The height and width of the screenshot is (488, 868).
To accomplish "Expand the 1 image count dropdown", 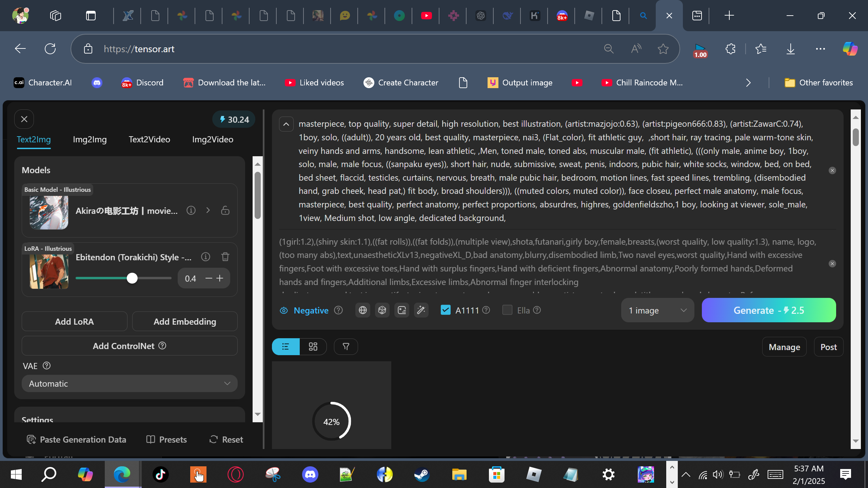I will click(657, 310).
